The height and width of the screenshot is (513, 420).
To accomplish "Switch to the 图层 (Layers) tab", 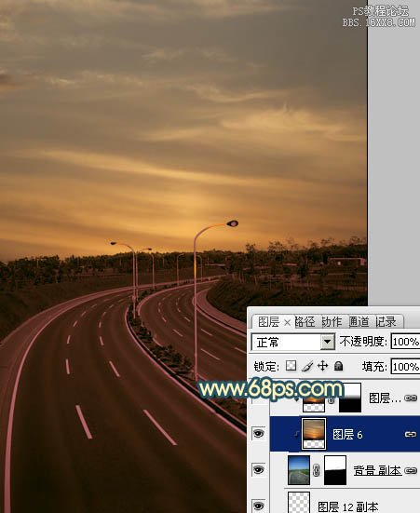I will point(268,322).
